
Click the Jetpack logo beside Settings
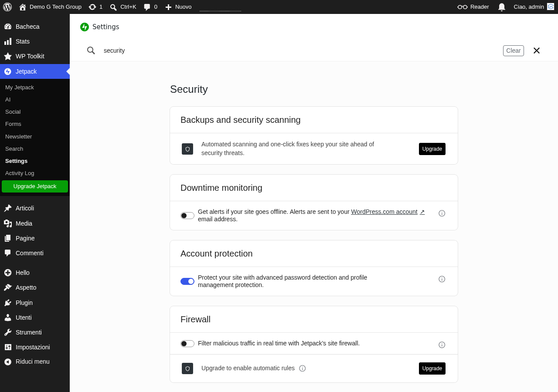click(85, 27)
